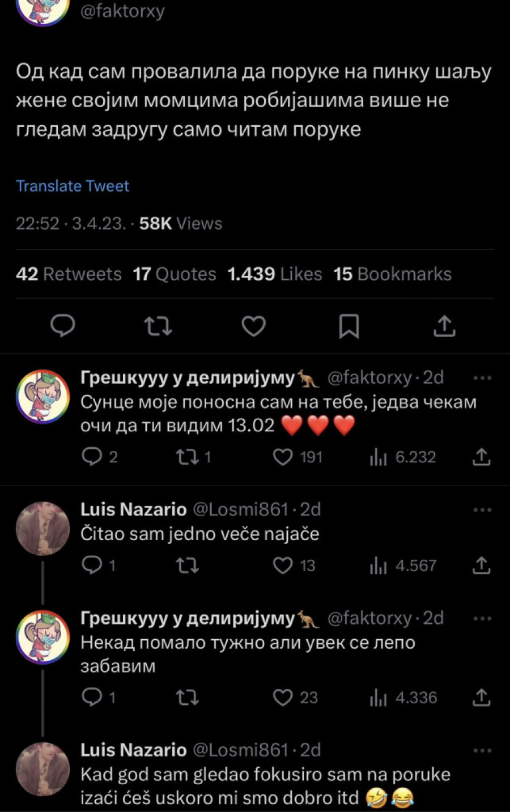
Task: Retweet the main tweet
Action: click(x=158, y=326)
